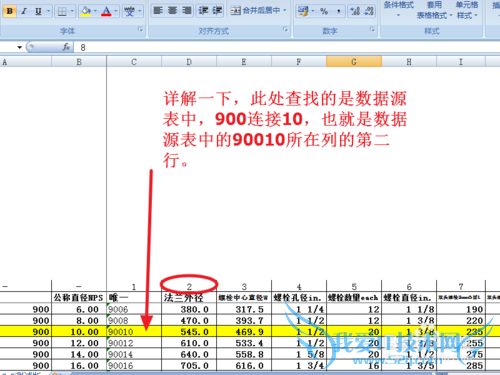Open Format as Table (套用表格格式)
500x375 pixels.
(434, 10)
